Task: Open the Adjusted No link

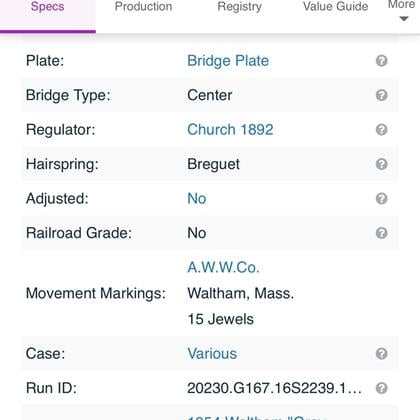Action: tap(197, 199)
